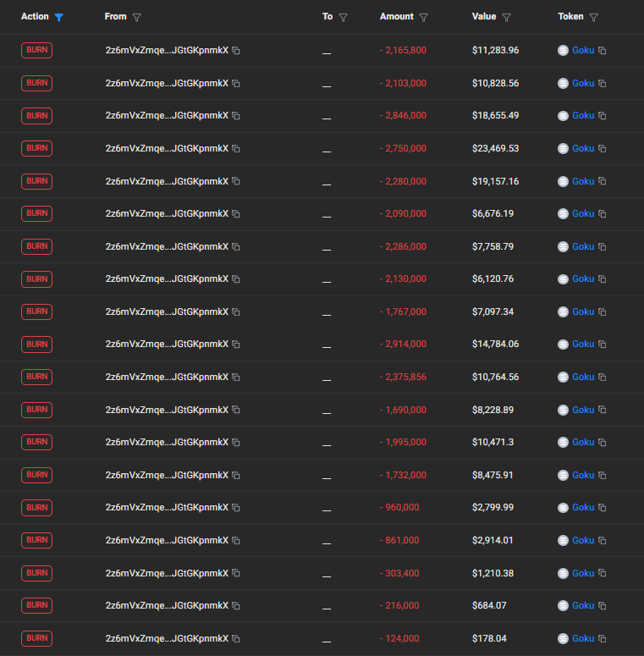Select the amount '- 2,914,000'
The height and width of the screenshot is (656, 644).
coord(403,344)
